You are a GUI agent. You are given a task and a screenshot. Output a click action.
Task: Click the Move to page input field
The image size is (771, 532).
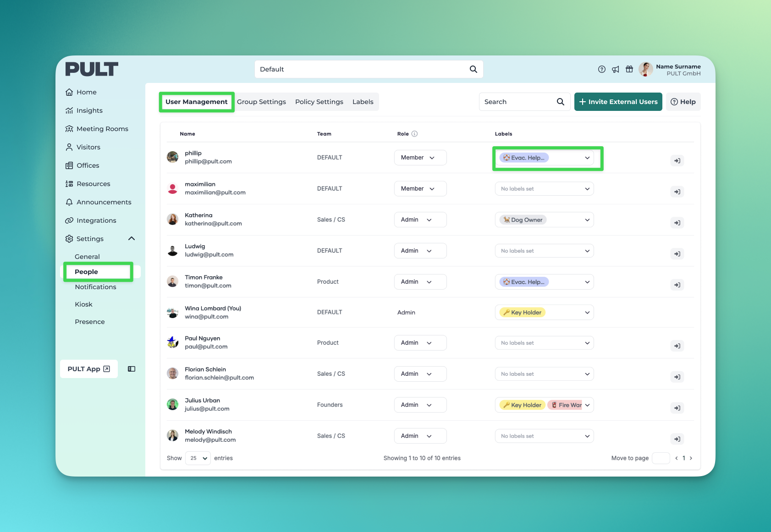(661, 458)
